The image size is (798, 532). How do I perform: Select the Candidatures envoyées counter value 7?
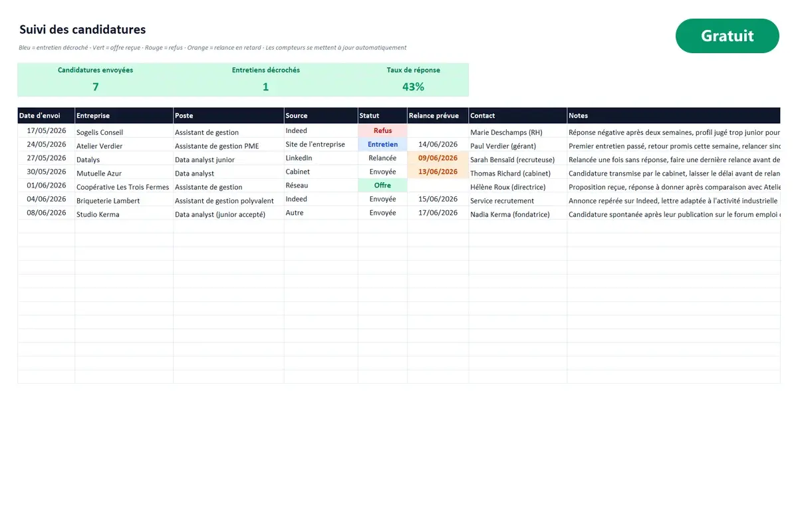[x=95, y=87]
